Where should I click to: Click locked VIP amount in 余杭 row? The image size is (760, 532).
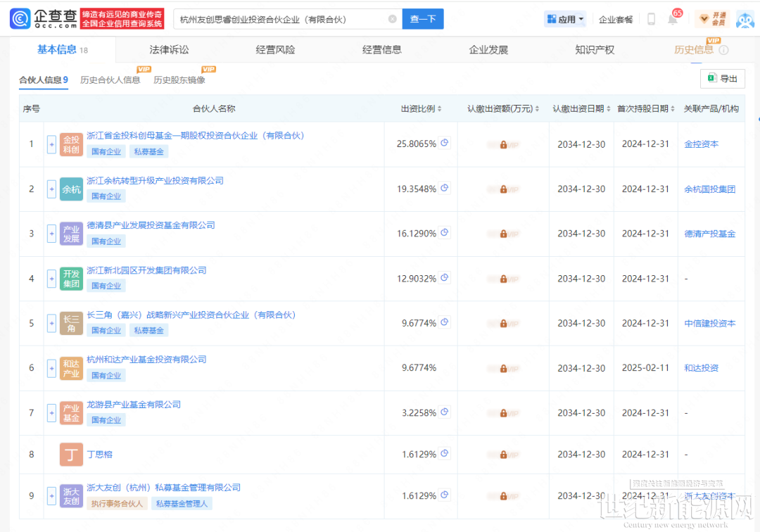coord(503,189)
